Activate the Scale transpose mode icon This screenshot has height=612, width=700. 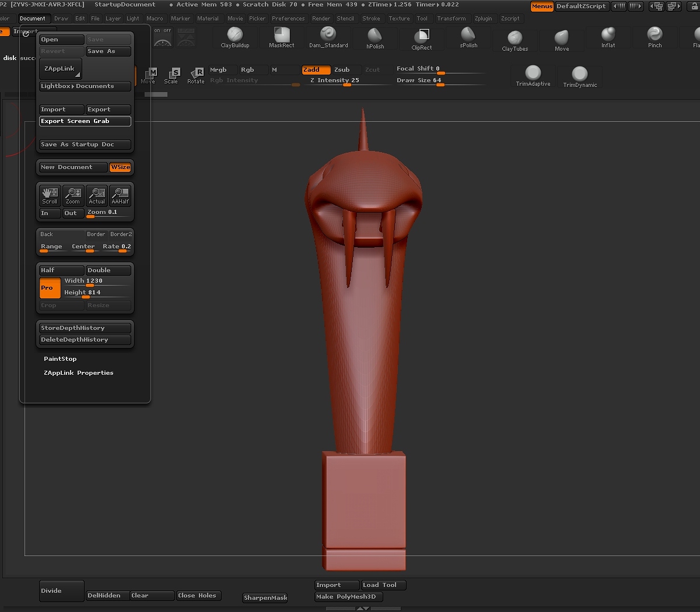pyautogui.click(x=173, y=76)
